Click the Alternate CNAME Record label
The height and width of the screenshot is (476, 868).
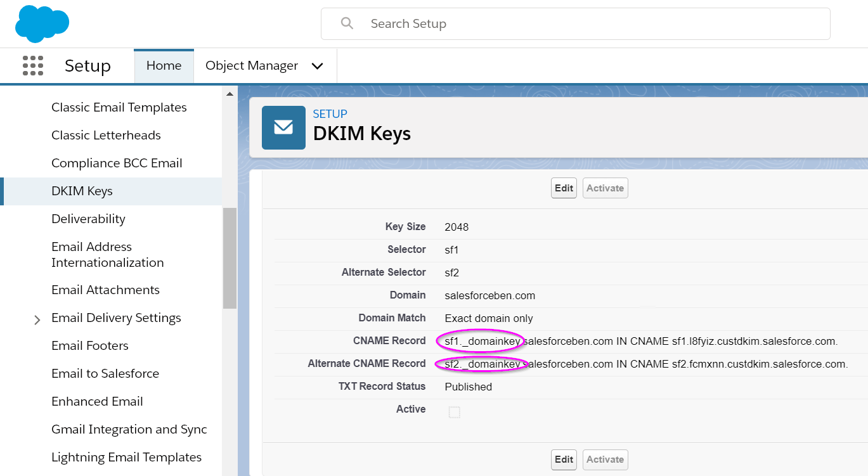pos(366,364)
